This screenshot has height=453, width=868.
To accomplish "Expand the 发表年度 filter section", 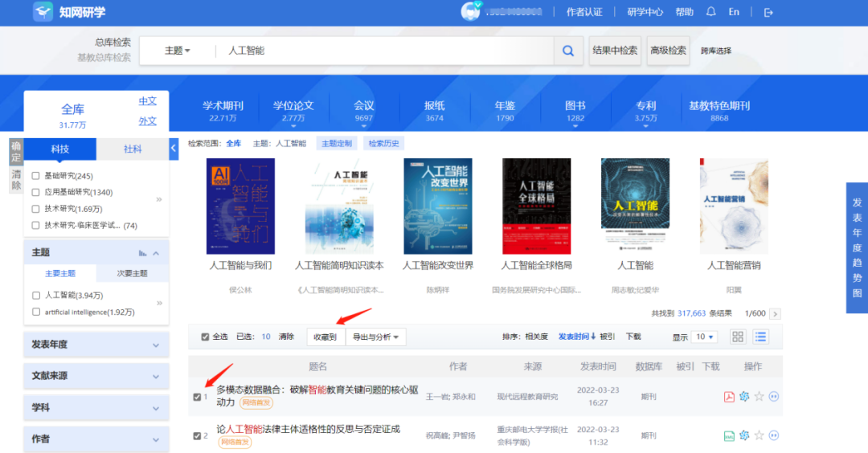I will (x=96, y=345).
